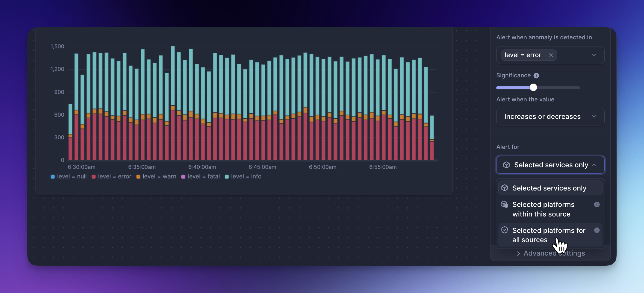Click the 6:30:00am axis label
Screen dimensions: 644x293
pos(82,167)
